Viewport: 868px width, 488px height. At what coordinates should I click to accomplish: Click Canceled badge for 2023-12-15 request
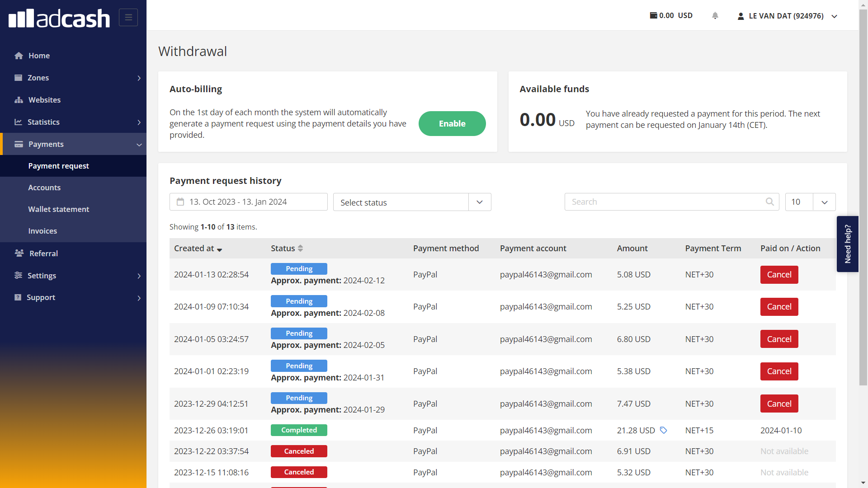(x=299, y=472)
